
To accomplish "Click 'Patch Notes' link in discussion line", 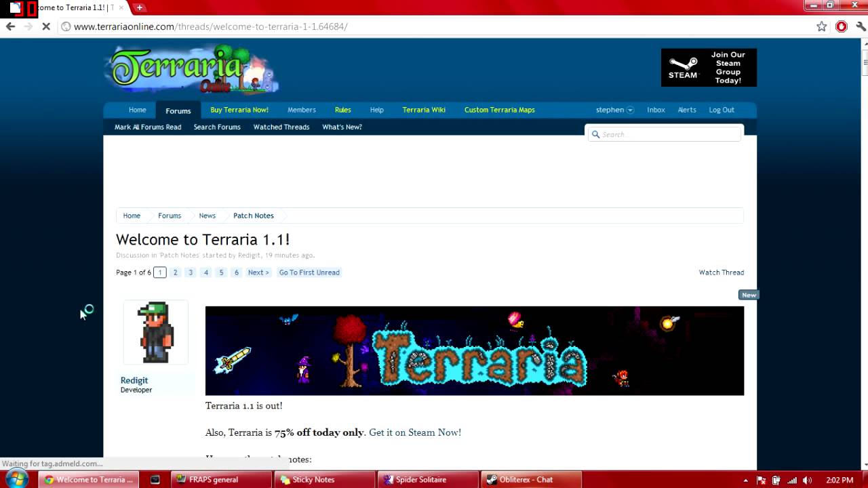I will tap(180, 256).
